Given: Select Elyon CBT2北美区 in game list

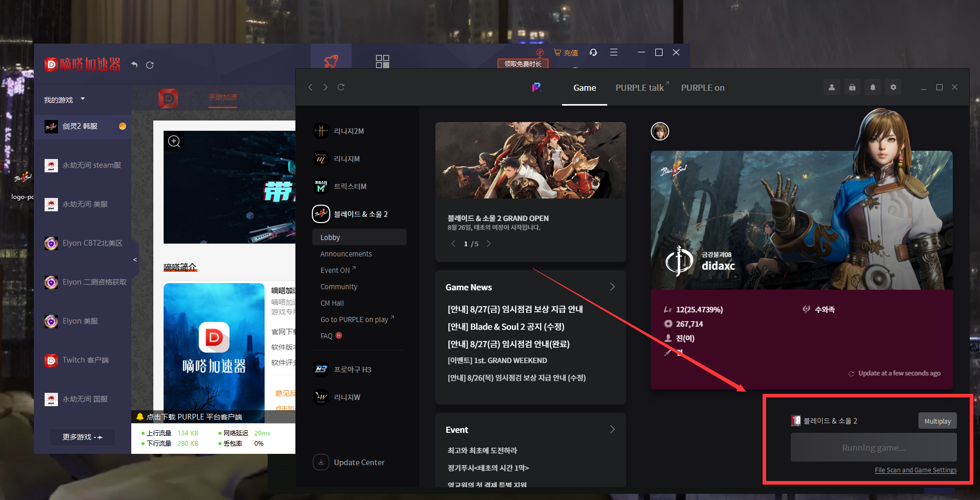Looking at the screenshot, I should tap(83, 243).
